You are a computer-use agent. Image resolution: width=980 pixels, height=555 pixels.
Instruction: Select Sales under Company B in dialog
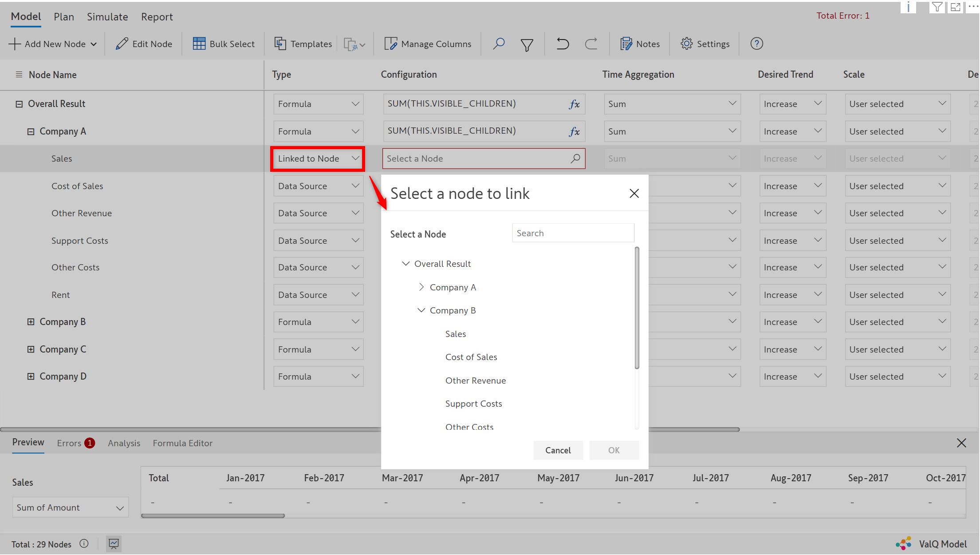coord(455,334)
